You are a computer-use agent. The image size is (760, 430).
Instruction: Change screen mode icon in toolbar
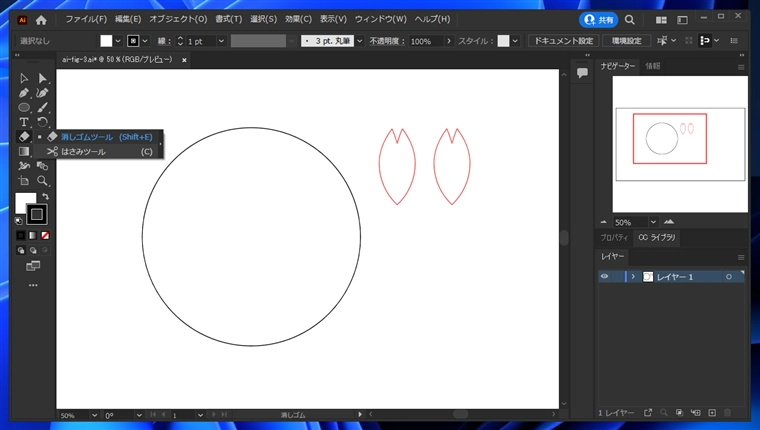(x=33, y=266)
